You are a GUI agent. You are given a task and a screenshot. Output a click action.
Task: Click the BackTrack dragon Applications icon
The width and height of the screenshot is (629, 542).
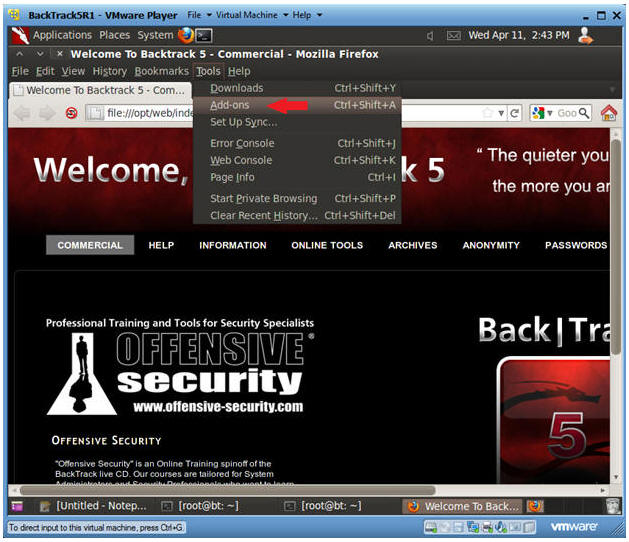click(x=20, y=36)
